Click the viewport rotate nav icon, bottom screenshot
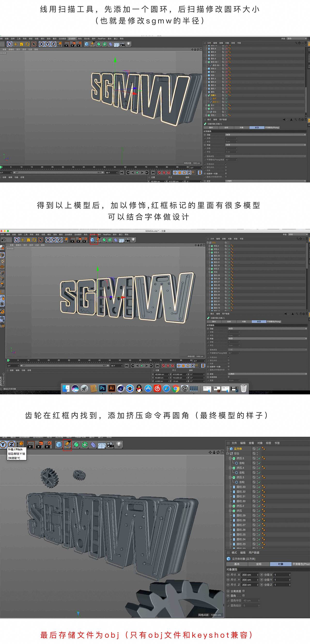Viewport: 310px width, 644px height. [218, 452]
